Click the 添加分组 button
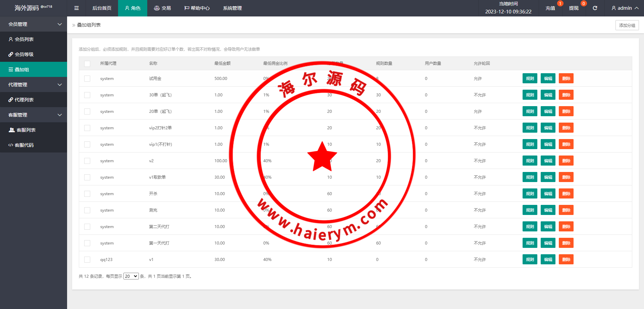The image size is (644, 309). point(627,25)
